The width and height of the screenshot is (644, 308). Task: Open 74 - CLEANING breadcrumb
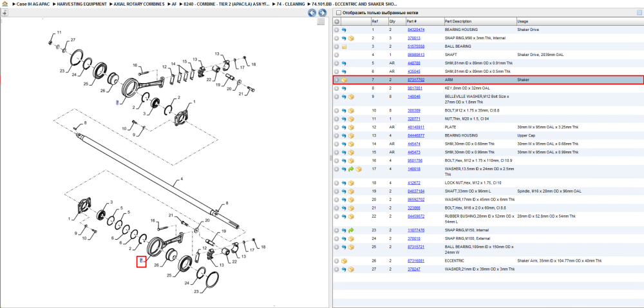point(291,4)
